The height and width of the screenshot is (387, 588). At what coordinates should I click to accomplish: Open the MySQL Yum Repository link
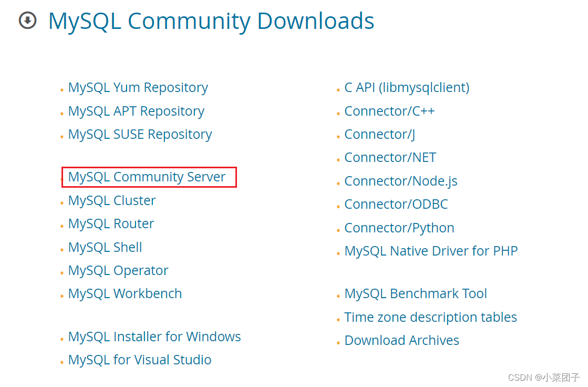(x=138, y=87)
